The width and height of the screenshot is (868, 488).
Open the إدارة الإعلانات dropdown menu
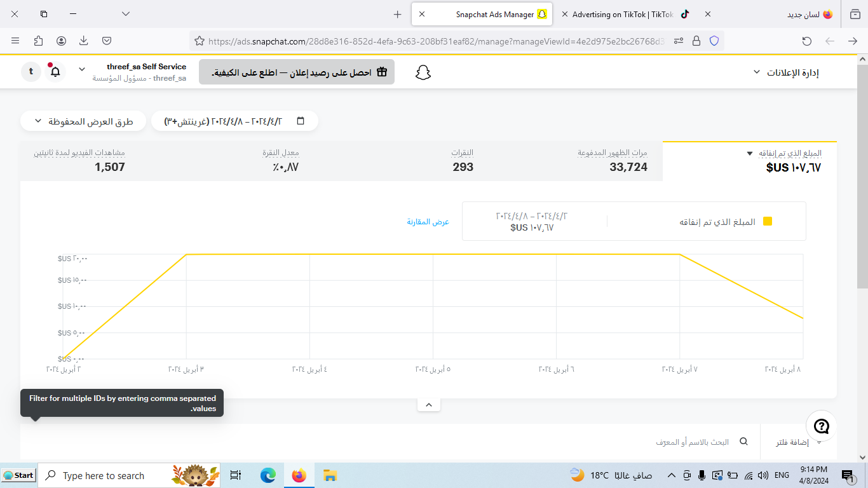pyautogui.click(x=786, y=72)
